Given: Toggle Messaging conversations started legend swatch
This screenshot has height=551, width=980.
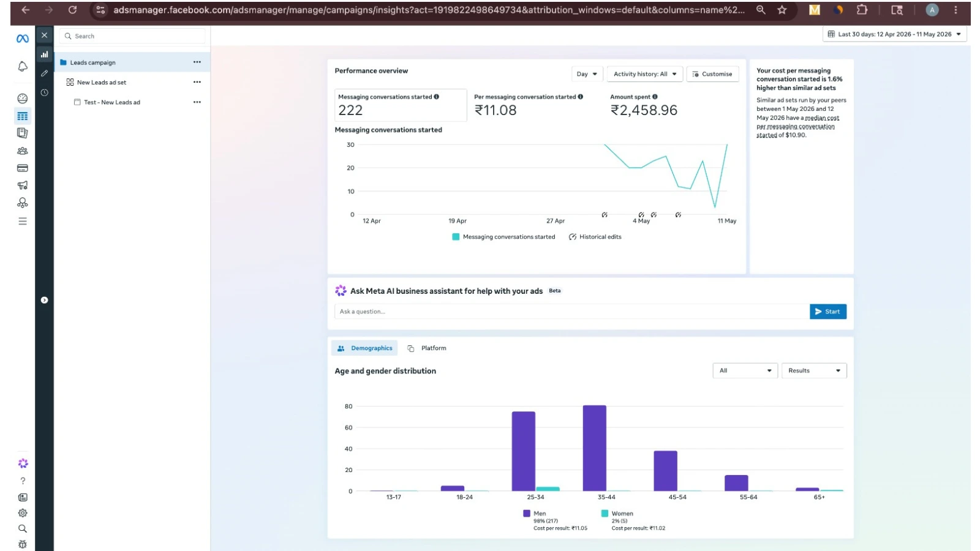Looking at the screenshot, I should tap(456, 237).
